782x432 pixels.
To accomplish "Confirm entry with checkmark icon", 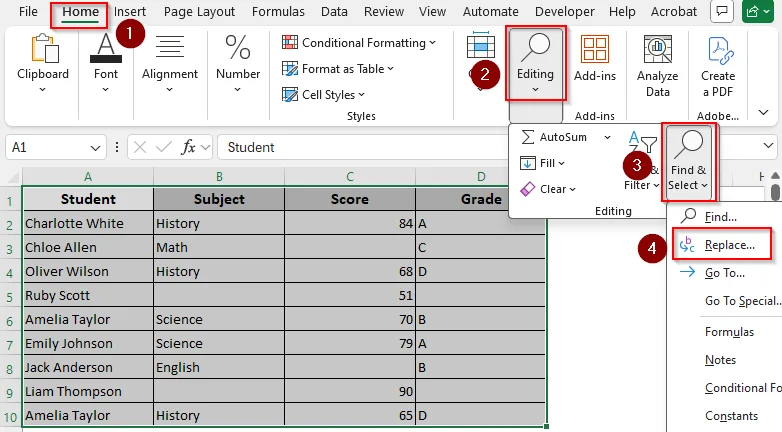I will 163,147.
